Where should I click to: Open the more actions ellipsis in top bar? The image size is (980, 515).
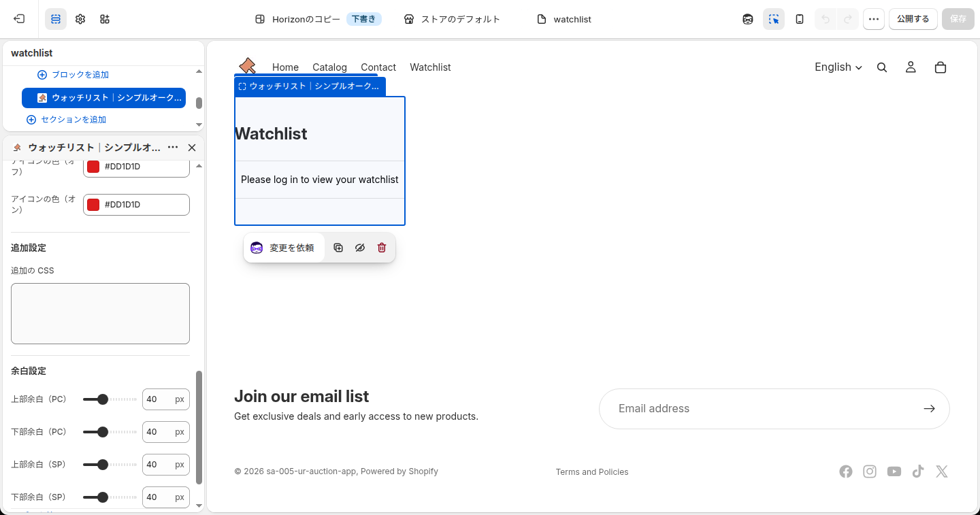[874, 19]
